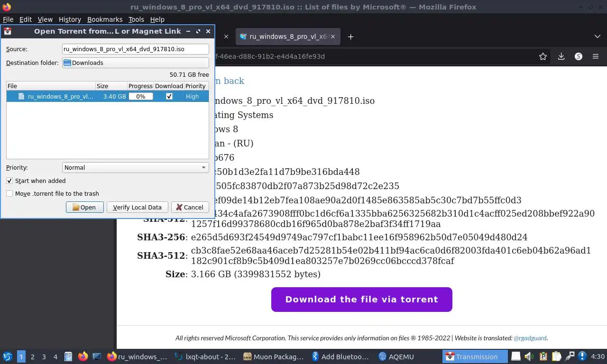Image resolution: width=607 pixels, height=364 pixels.
Task: Open a new Firefox tab
Action: [350, 36]
